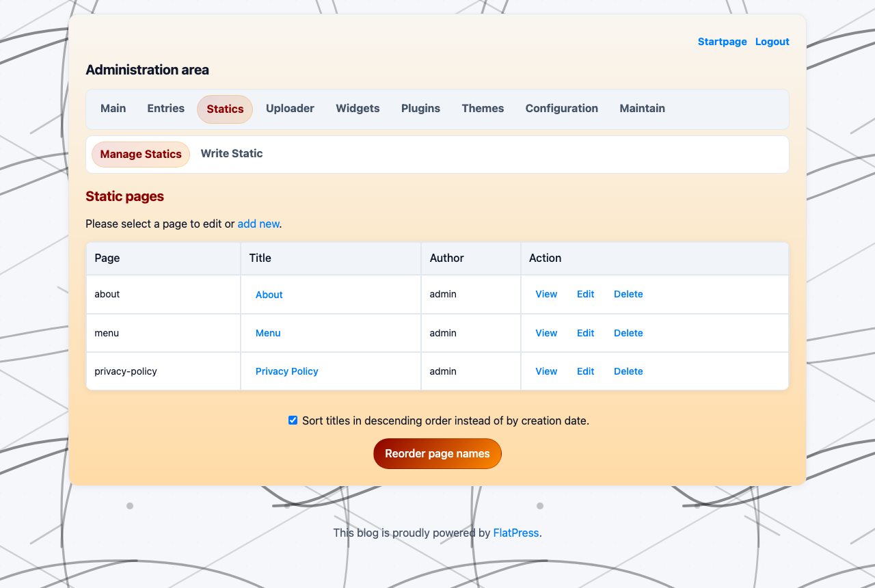Open the About page title link
This screenshot has width=875, height=588.
tap(269, 295)
